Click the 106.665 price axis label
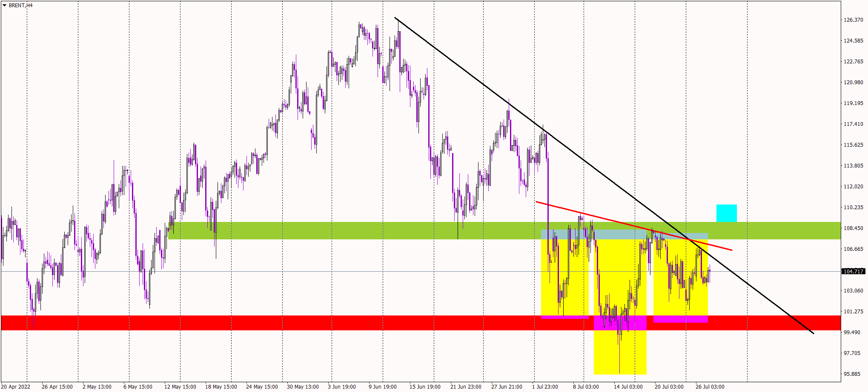 (854, 249)
